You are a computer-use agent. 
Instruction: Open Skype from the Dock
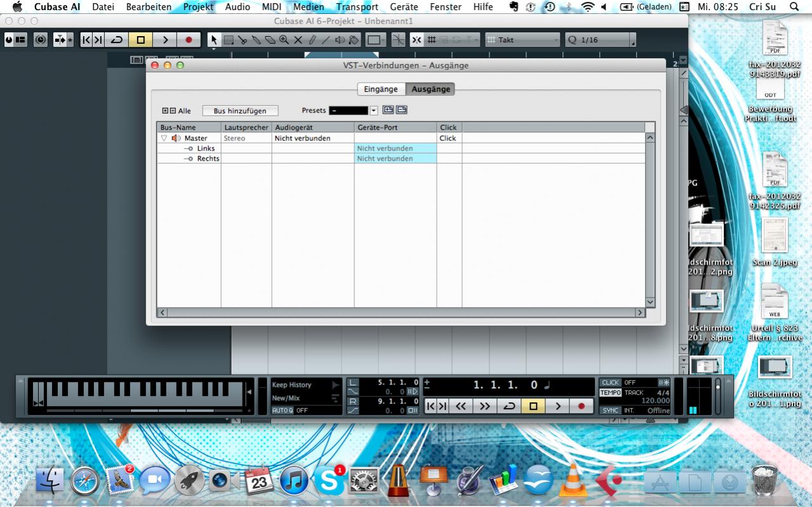click(x=328, y=481)
